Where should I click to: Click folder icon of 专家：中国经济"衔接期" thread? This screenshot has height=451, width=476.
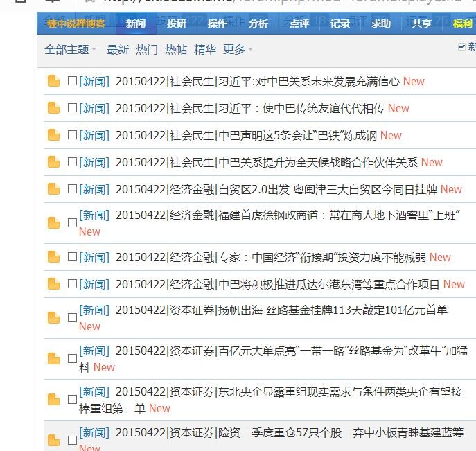(x=53, y=258)
